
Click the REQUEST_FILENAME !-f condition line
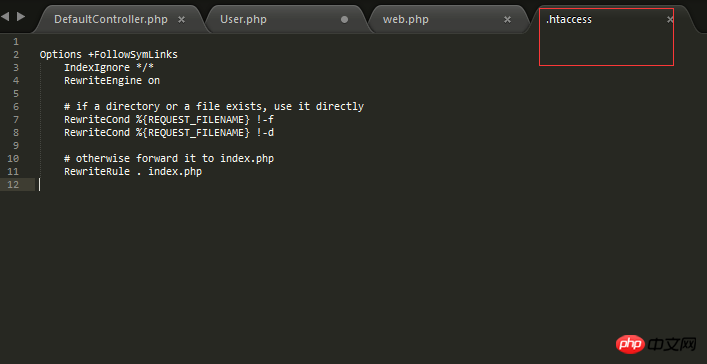point(169,120)
